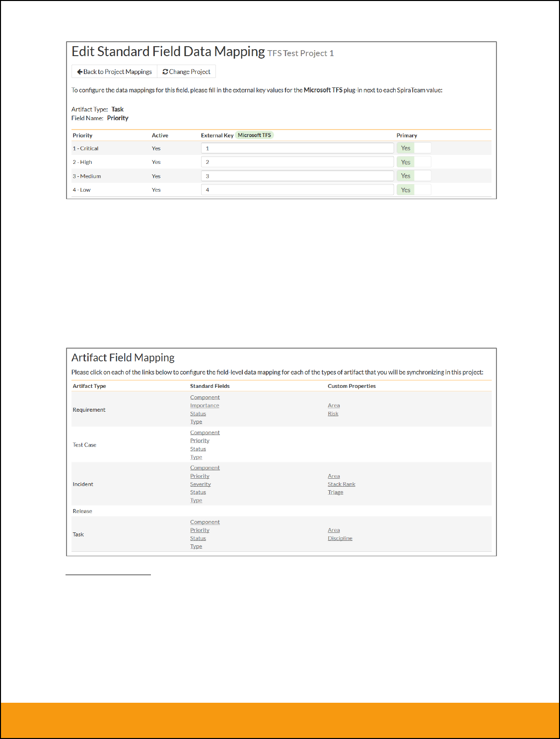Click the '3 - Medium' priority cell
The width and height of the screenshot is (560, 739).
click(87, 176)
